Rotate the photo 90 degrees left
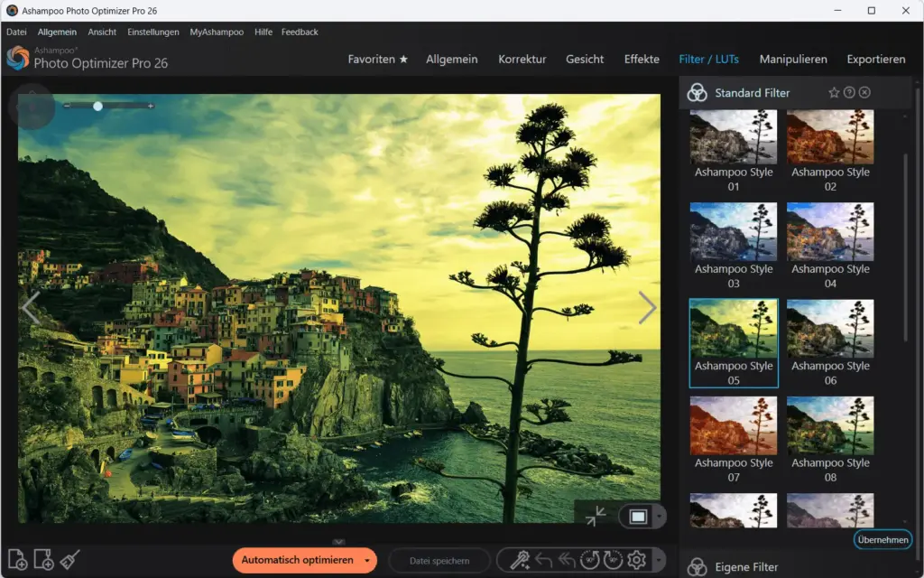 (x=591, y=560)
